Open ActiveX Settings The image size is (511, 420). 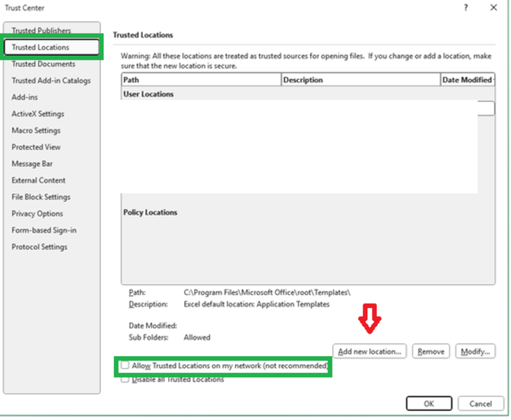tap(38, 113)
